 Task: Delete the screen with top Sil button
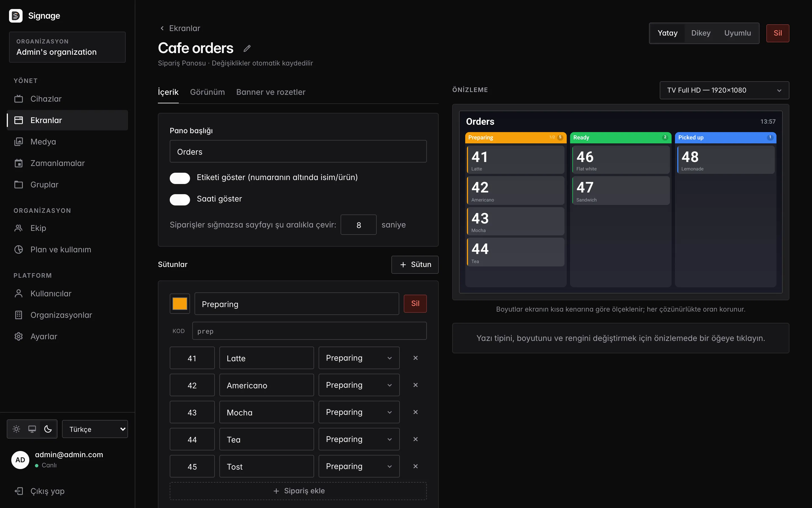777,33
